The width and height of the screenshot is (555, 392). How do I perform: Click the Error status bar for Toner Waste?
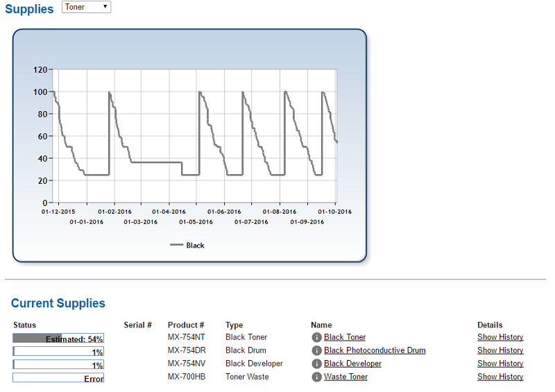(58, 378)
